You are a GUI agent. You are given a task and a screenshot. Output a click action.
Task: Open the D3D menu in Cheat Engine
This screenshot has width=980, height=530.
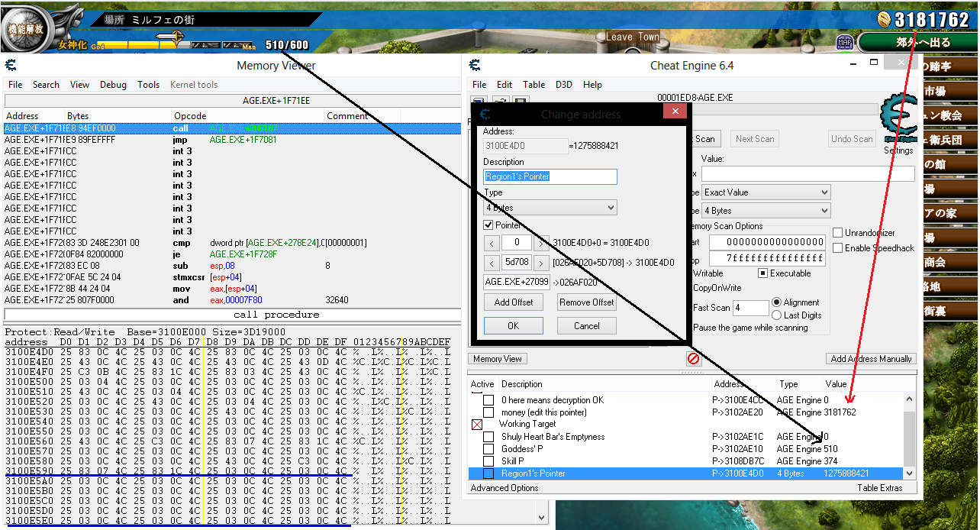tap(563, 85)
